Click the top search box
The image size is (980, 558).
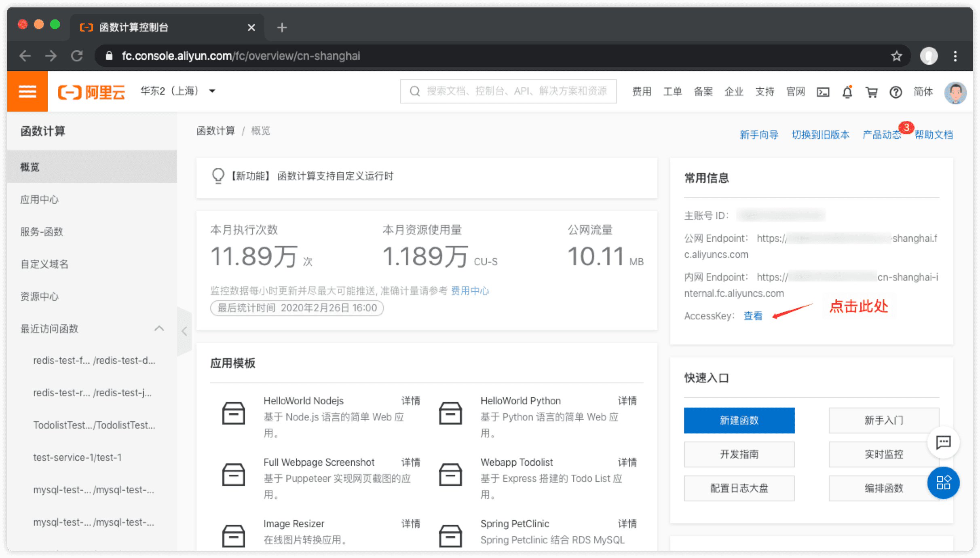click(x=508, y=91)
